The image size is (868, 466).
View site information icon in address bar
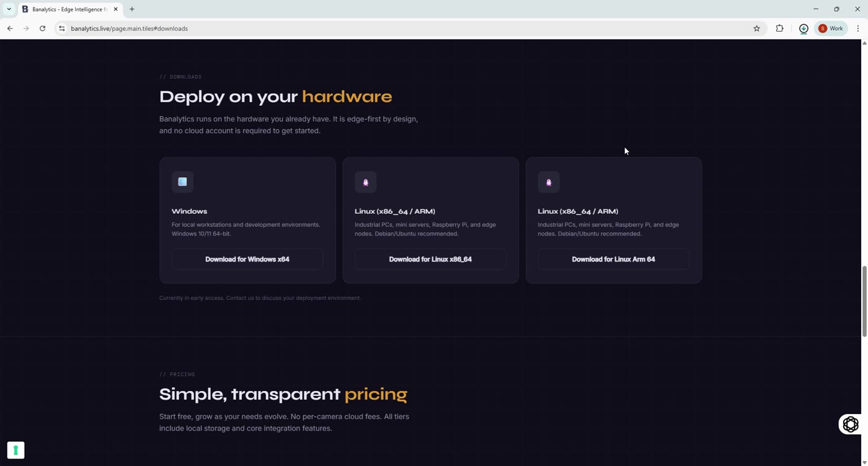(x=61, y=29)
